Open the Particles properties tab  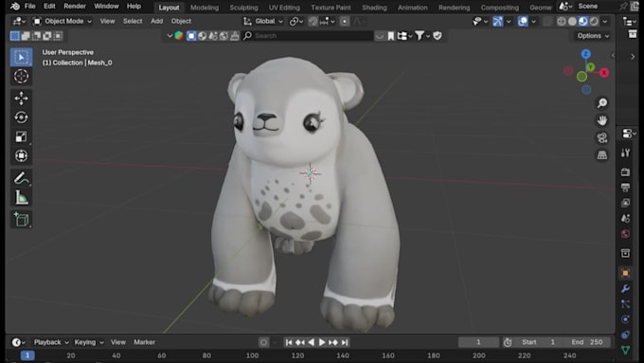point(625,304)
